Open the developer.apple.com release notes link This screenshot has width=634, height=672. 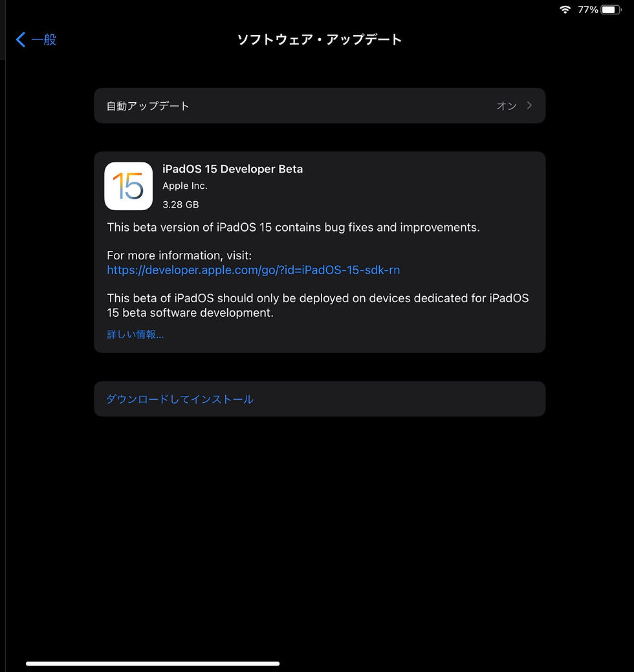point(254,270)
